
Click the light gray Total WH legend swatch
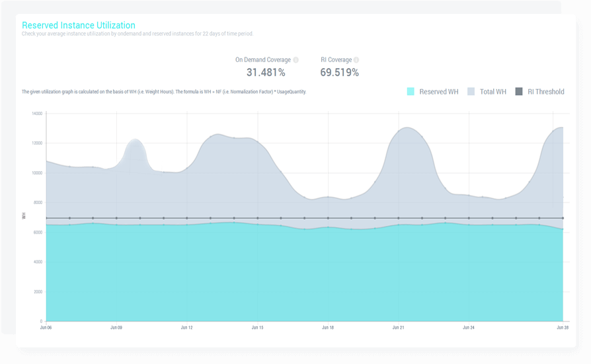(x=471, y=92)
